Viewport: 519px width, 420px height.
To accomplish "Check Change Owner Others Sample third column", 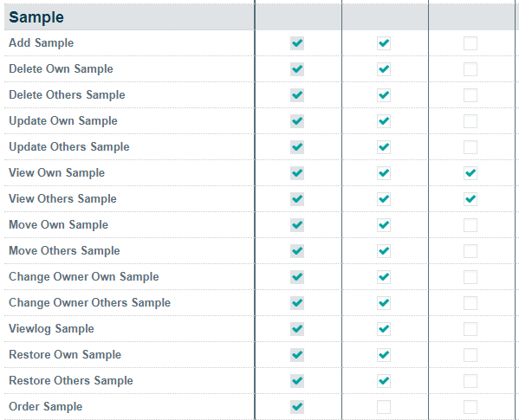I will [x=470, y=303].
